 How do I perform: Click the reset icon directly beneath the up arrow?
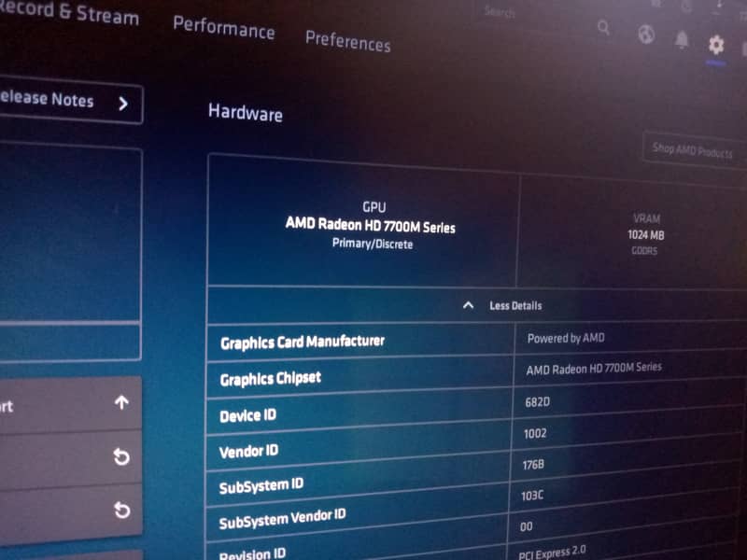(121, 456)
